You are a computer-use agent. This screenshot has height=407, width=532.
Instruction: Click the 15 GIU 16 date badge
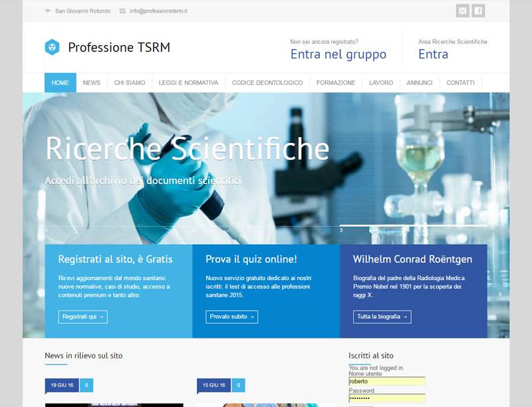(x=213, y=385)
